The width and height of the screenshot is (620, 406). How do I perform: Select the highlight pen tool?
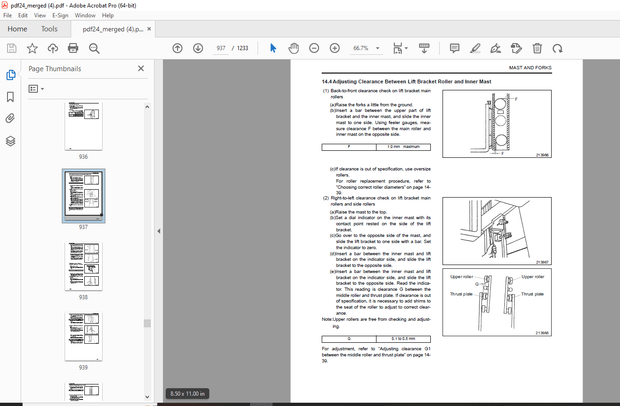tap(475, 48)
